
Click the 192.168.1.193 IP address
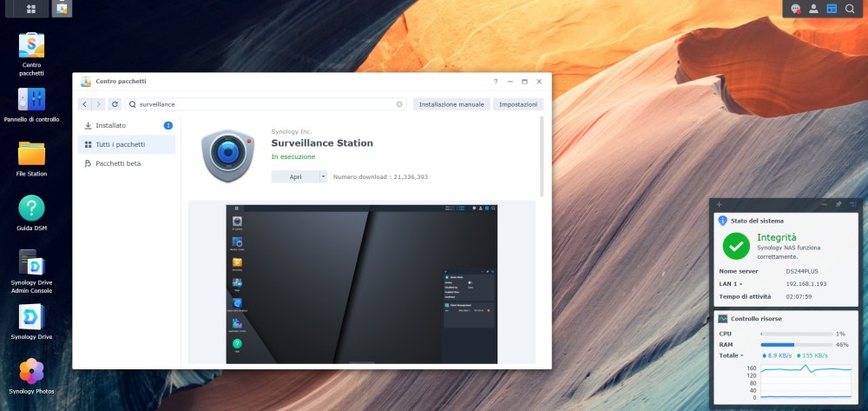806,283
